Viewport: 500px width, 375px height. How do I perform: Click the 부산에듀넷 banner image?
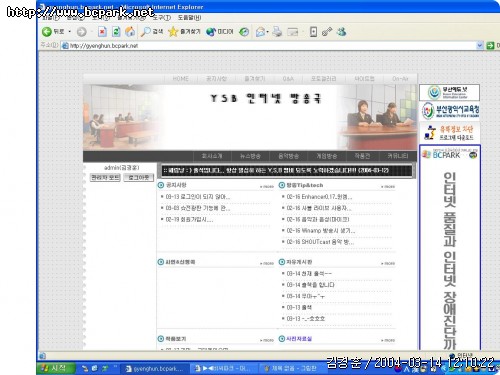[x=449, y=92]
